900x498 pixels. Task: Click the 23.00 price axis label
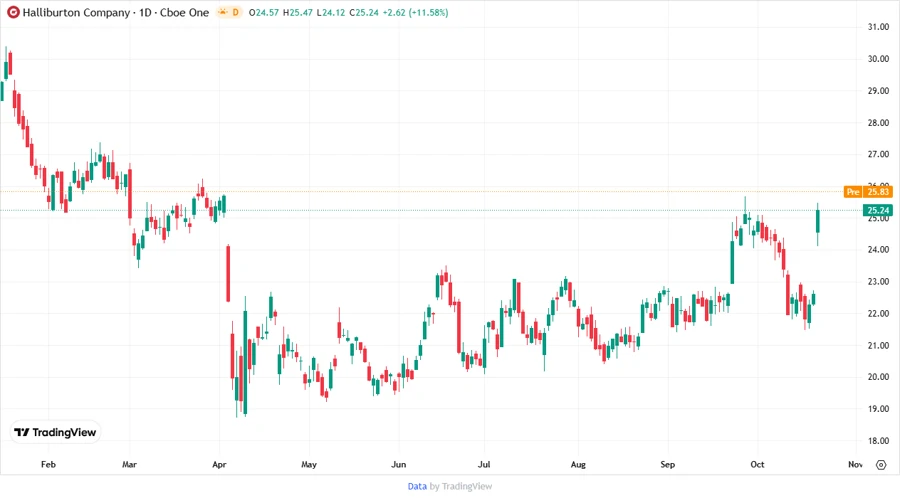(878, 282)
